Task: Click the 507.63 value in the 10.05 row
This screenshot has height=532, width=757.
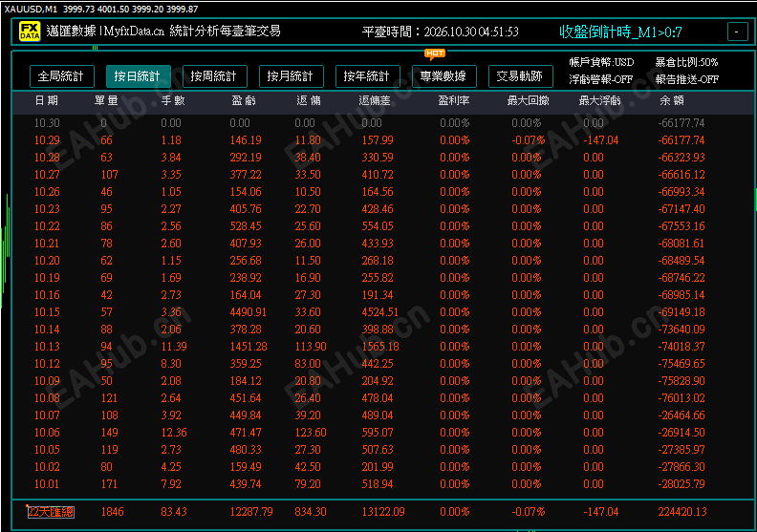Action: point(378,450)
